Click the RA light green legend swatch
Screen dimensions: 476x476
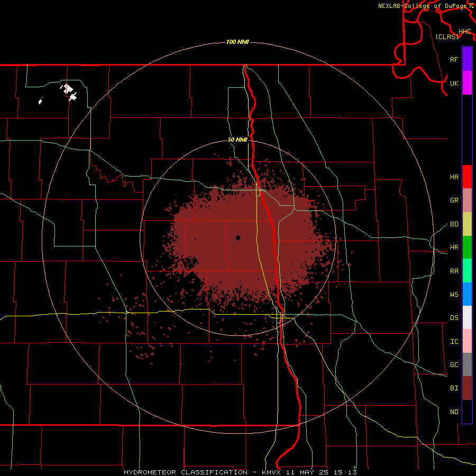467,271
